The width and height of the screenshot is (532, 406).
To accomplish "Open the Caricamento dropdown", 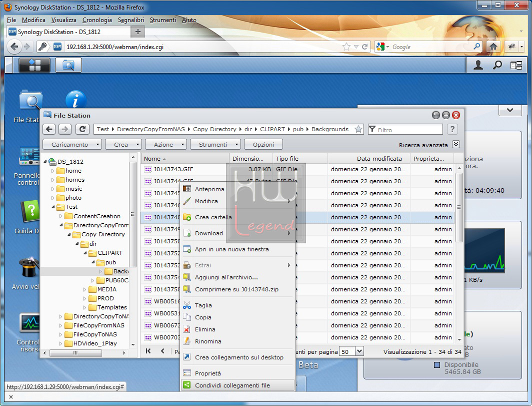I will pos(72,144).
